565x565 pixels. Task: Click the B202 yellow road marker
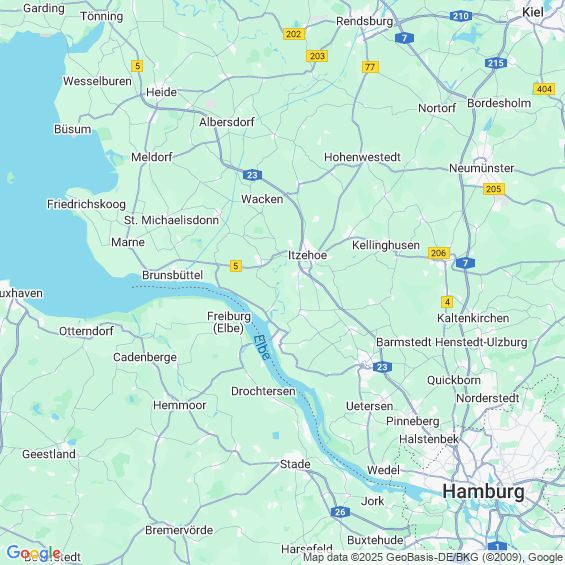[x=294, y=34]
